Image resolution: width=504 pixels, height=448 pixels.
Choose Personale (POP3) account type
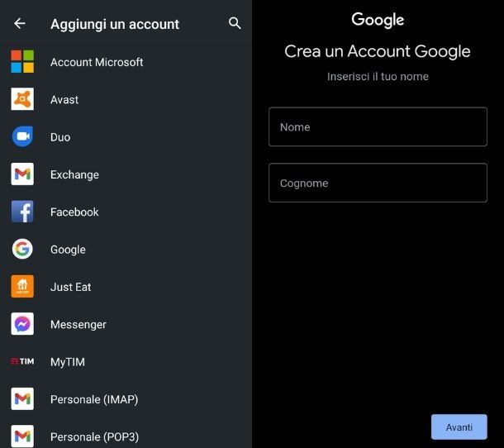94,436
